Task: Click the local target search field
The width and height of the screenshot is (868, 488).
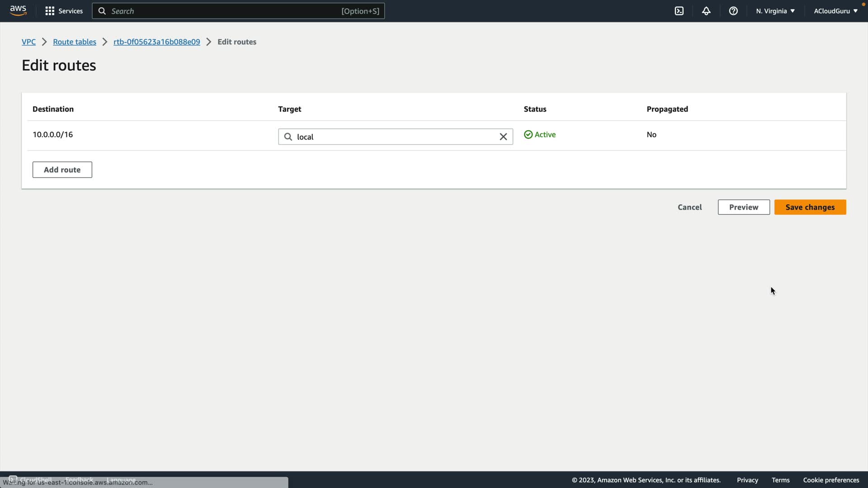Action: (393, 136)
